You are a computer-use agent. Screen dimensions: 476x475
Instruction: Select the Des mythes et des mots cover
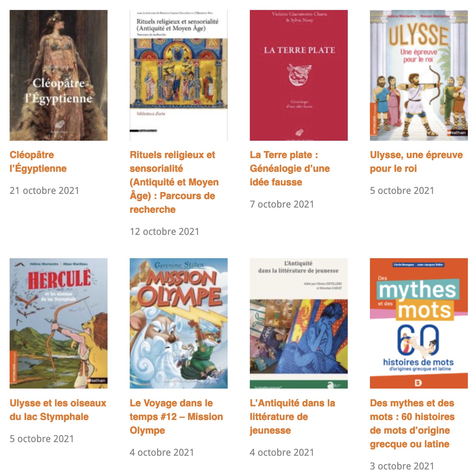pyautogui.click(x=419, y=323)
